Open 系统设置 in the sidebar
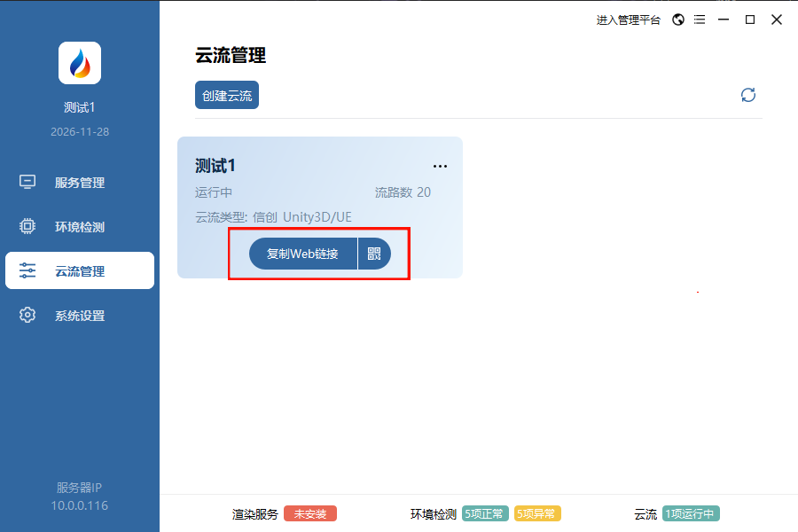 (80, 315)
